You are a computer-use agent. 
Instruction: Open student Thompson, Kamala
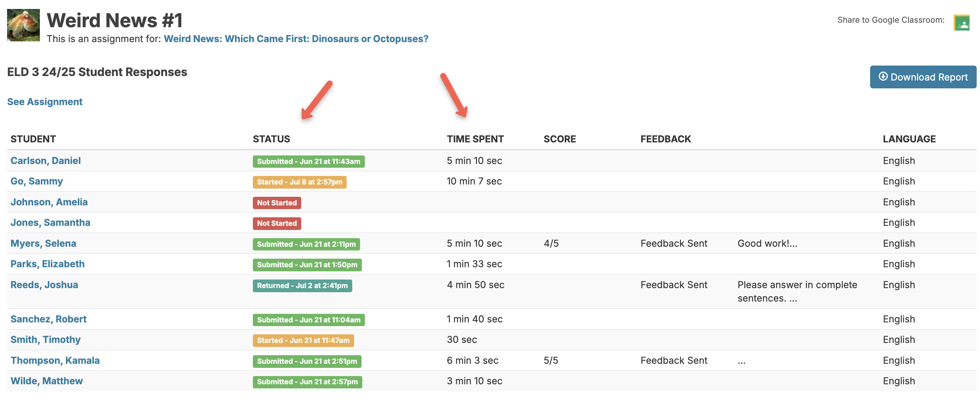(x=55, y=361)
